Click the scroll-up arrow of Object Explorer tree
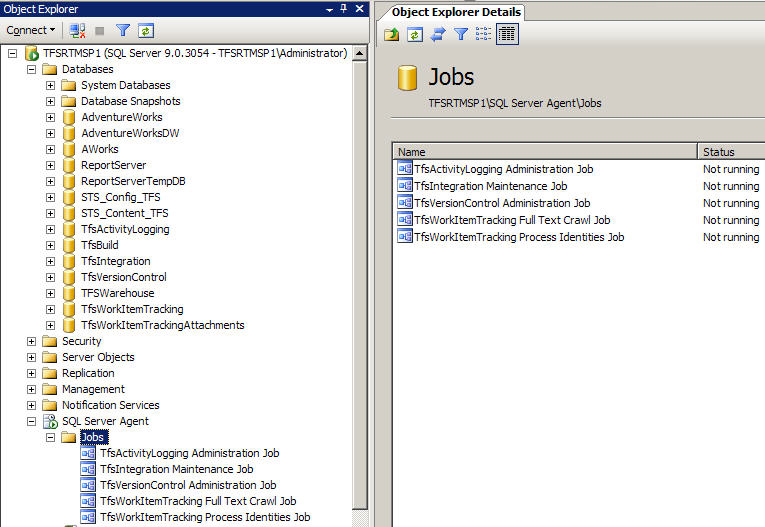The image size is (765, 527). pos(360,53)
